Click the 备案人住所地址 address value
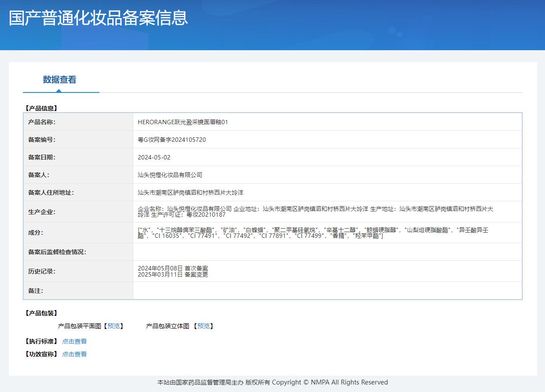Screen dimensions: 545x392 coord(191,192)
